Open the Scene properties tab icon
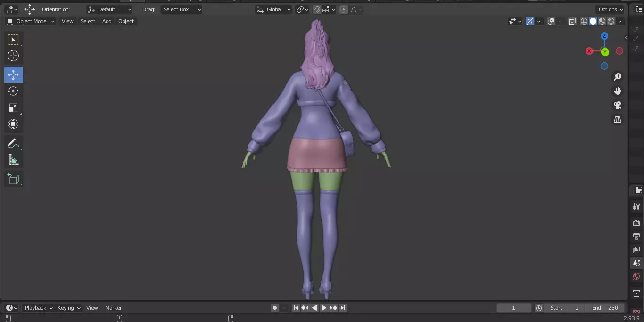This screenshot has height=322, width=644. point(637,263)
